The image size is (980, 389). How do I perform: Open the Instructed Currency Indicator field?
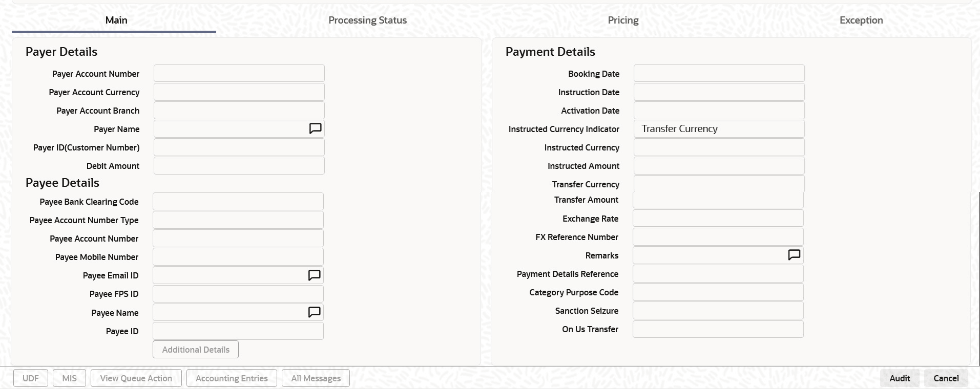pyautogui.click(x=719, y=129)
